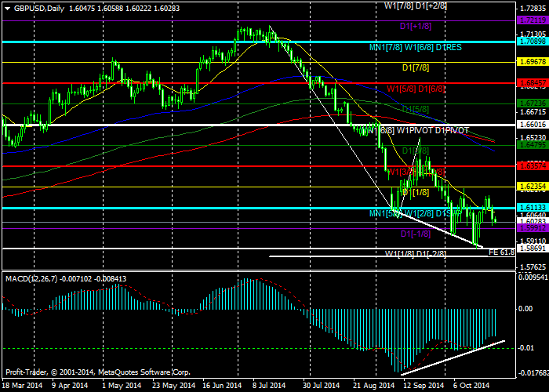Open the chart dropdown triangle beside GBPUSD,Daily
The height and width of the screenshot is (392, 549).
pyautogui.click(x=7, y=9)
